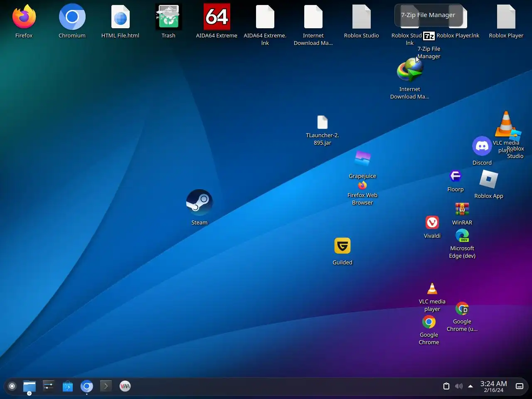Open the application launcher in the taskbar
This screenshot has width=532, height=399.
(12, 387)
